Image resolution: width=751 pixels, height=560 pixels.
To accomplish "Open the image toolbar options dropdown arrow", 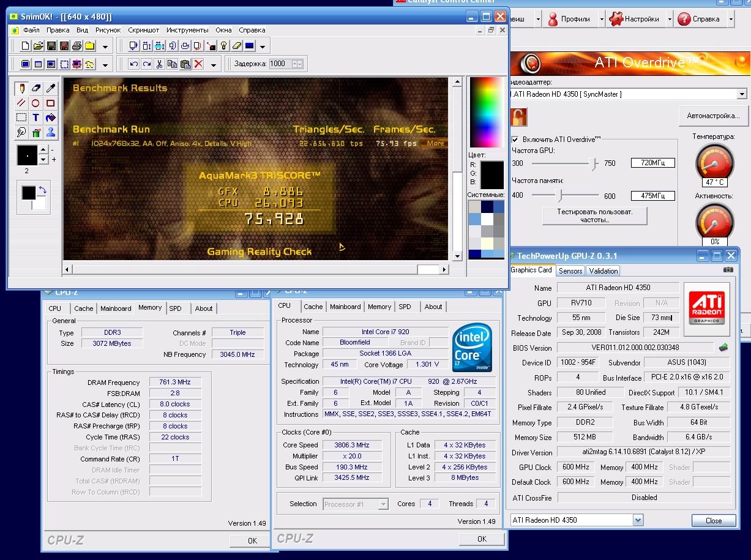I will tap(263, 47).
